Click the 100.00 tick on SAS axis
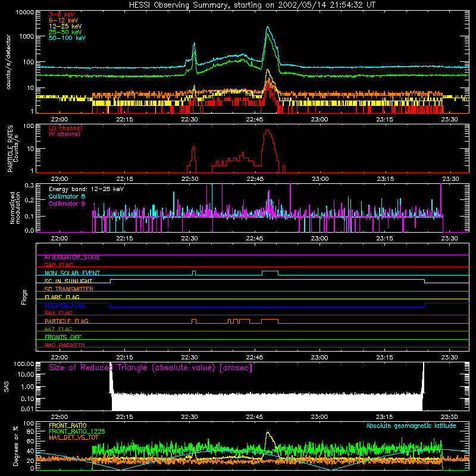This screenshot has height=476, width=476. coord(24,364)
